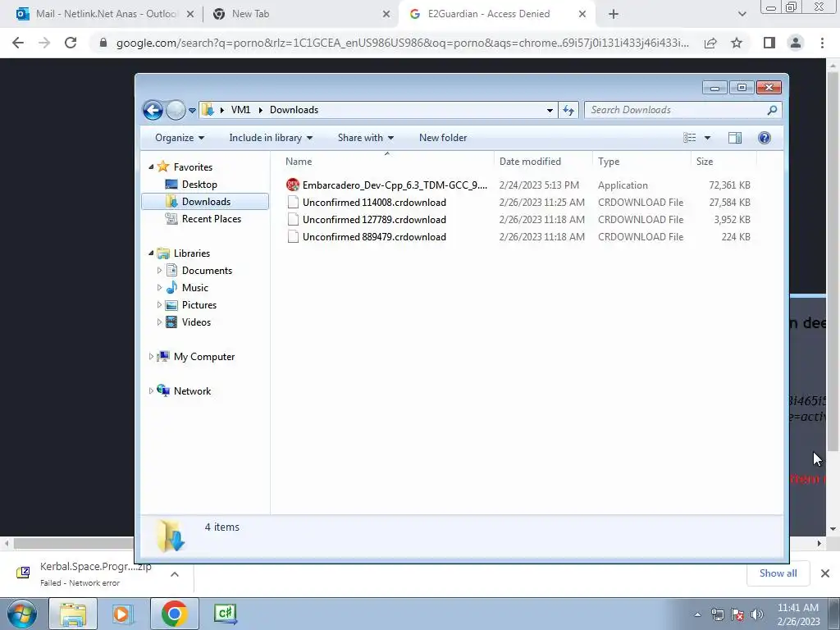
Task: Click Show all downloads button
Action: click(778, 573)
